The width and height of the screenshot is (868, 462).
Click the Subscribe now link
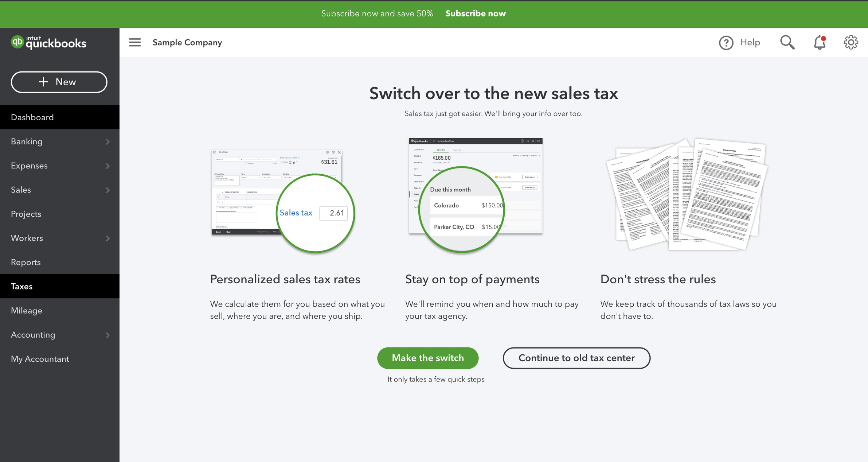(x=476, y=13)
